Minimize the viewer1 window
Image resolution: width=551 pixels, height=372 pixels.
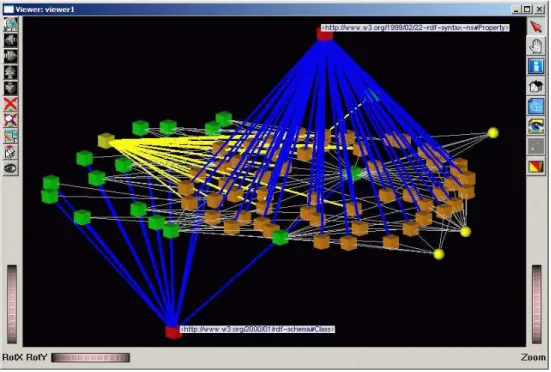516,9
